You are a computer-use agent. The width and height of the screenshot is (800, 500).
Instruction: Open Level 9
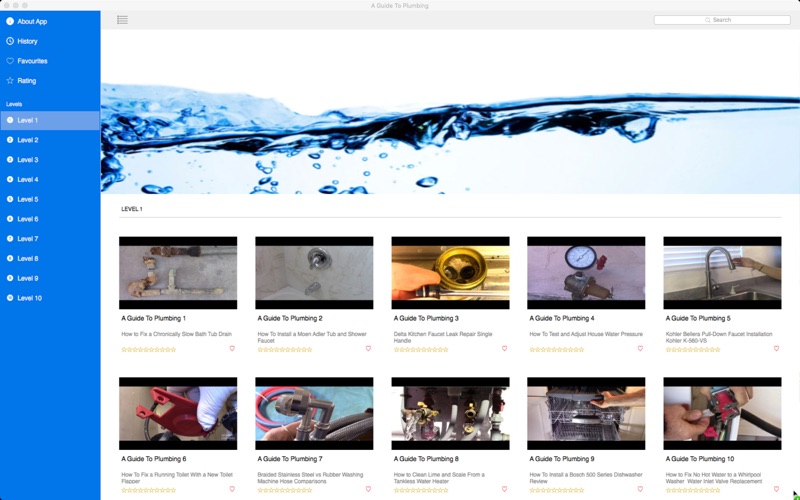coord(50,278)
